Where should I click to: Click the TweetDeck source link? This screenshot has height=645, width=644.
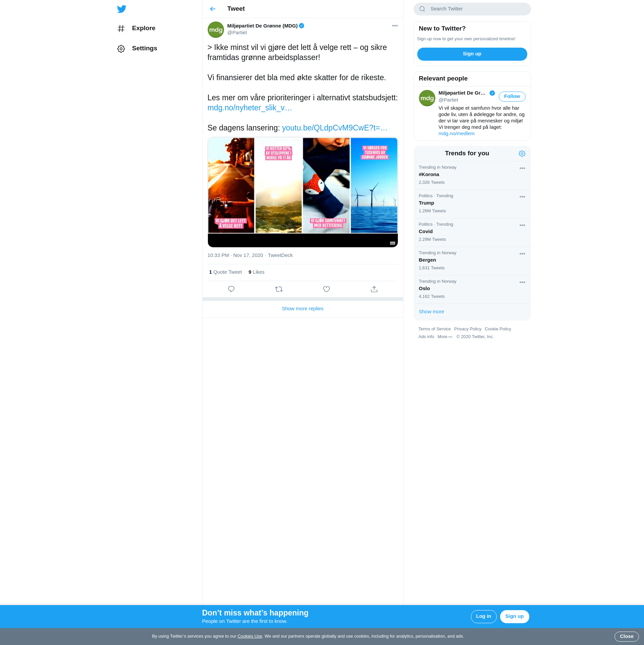(280, 255)
